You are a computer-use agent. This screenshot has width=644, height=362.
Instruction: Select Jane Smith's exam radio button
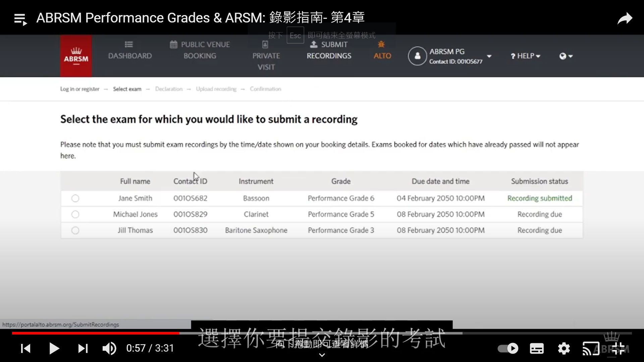pos(75,198)
